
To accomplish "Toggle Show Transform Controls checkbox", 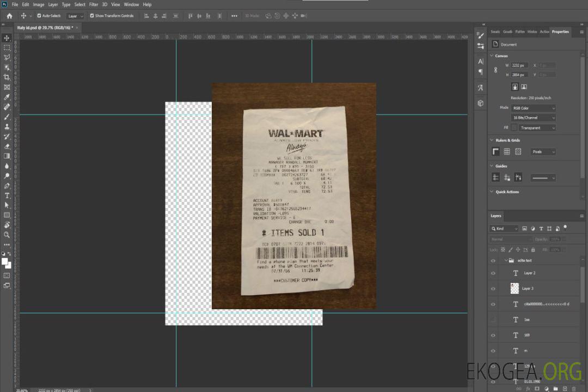I will [92, 16].
